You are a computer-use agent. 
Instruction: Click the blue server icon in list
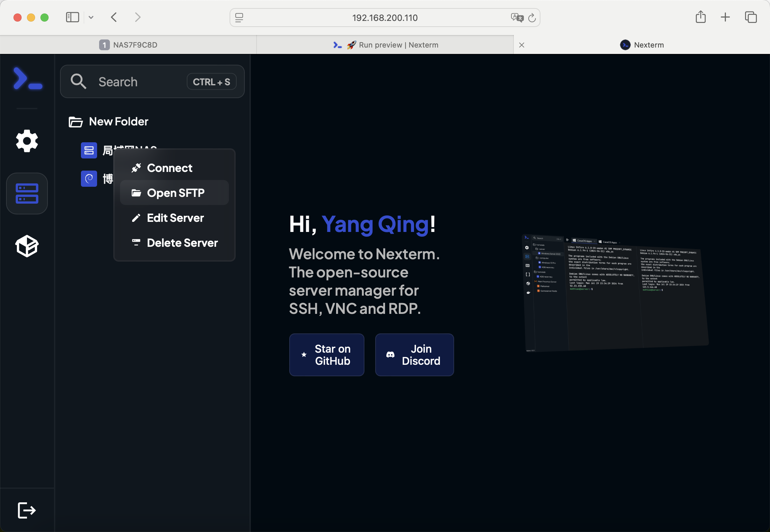[x=89, y=150]
